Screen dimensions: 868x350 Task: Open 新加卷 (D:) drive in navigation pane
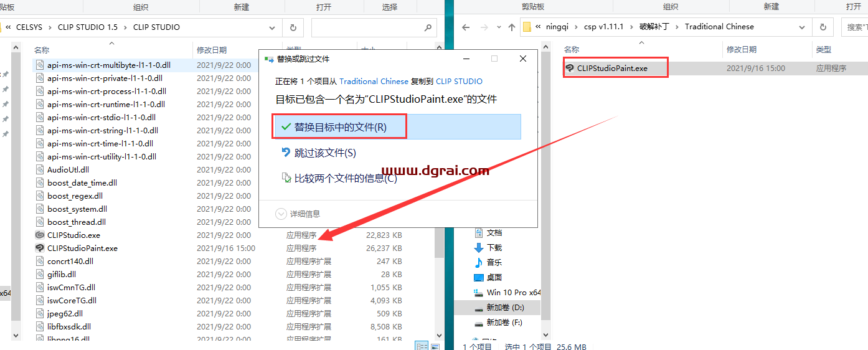click(x=505, y=308)
